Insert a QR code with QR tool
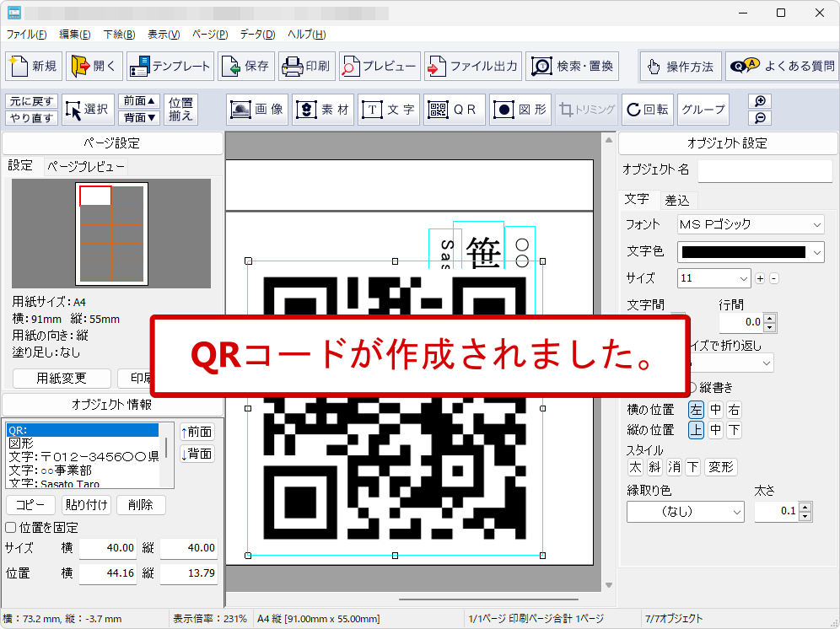Image resolution: width=840 pixels, height=629 pixels. [455, 110]
